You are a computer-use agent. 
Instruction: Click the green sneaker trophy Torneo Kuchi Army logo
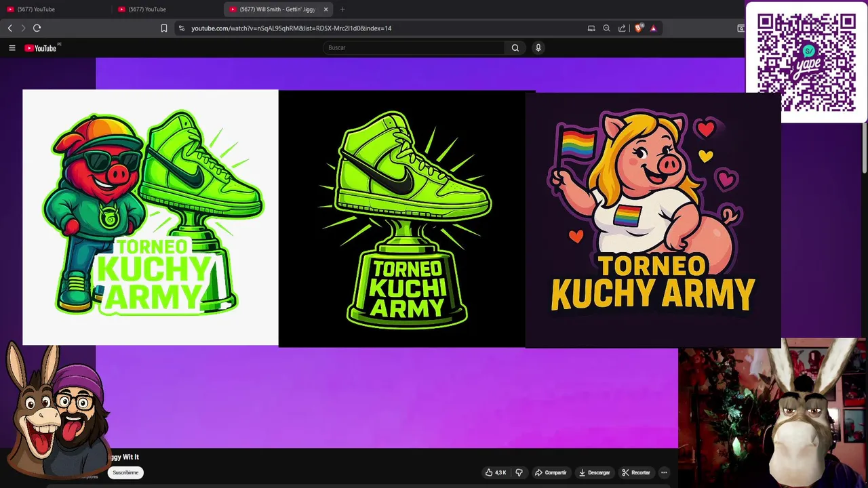tap(402, 218)
